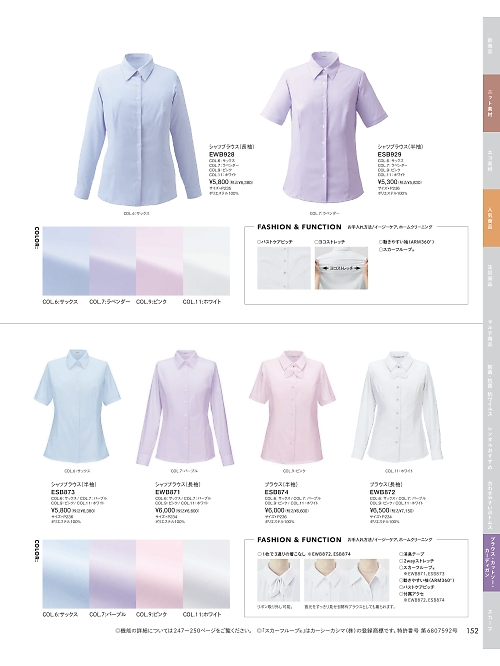Viewport: 500px width, 666px height.
Task: Pick the lower COL.11 white swatch
Action: coord(206,574)
